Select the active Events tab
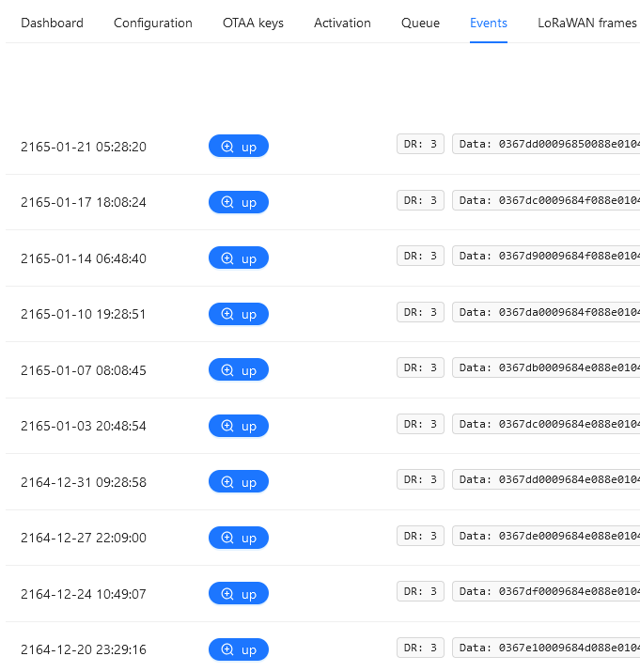Screen dimensions: 640x672 489,23
